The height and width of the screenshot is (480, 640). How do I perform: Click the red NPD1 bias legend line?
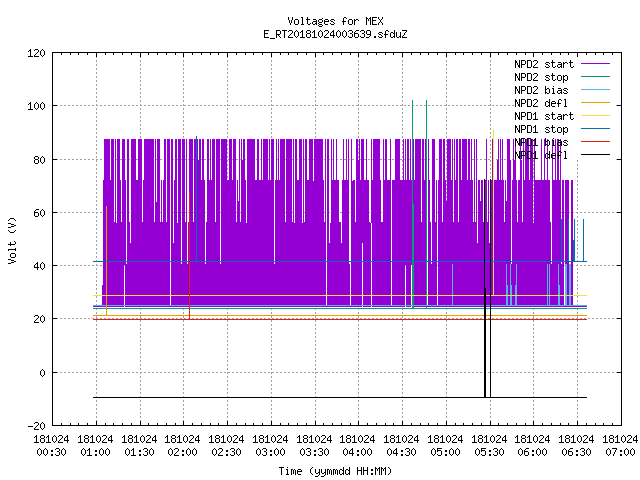596,142
